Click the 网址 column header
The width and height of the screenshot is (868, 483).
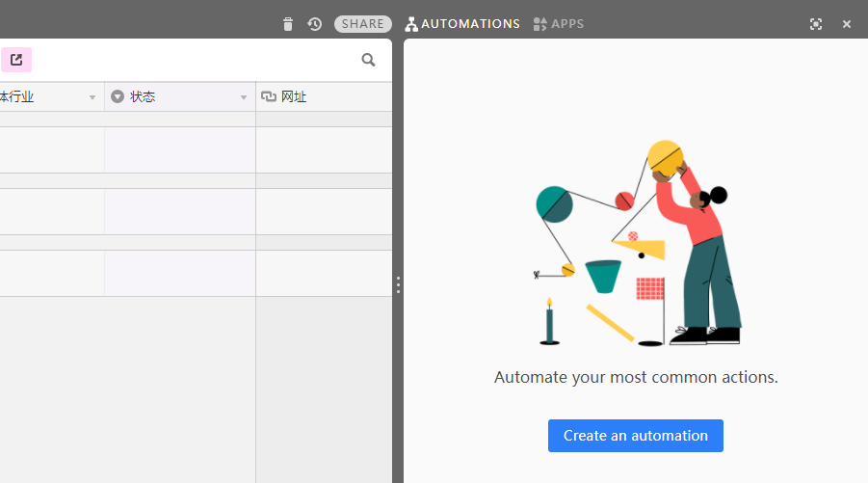click(x=323, y=96)
